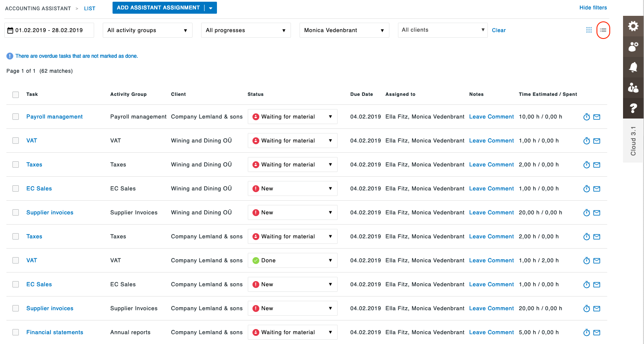Leave a comment on Supplier invoices task
Viewport: 644px width, 344px height.
[491, 212]
